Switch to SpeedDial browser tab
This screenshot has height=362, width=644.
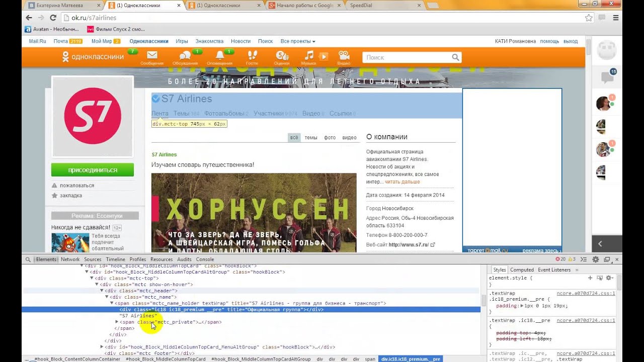pyautogui.click(x=384, y=6)
